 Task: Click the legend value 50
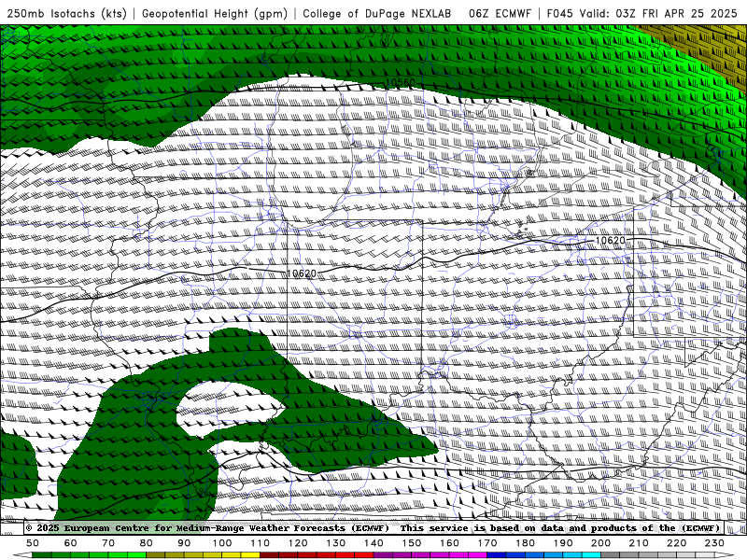[33, 543]
